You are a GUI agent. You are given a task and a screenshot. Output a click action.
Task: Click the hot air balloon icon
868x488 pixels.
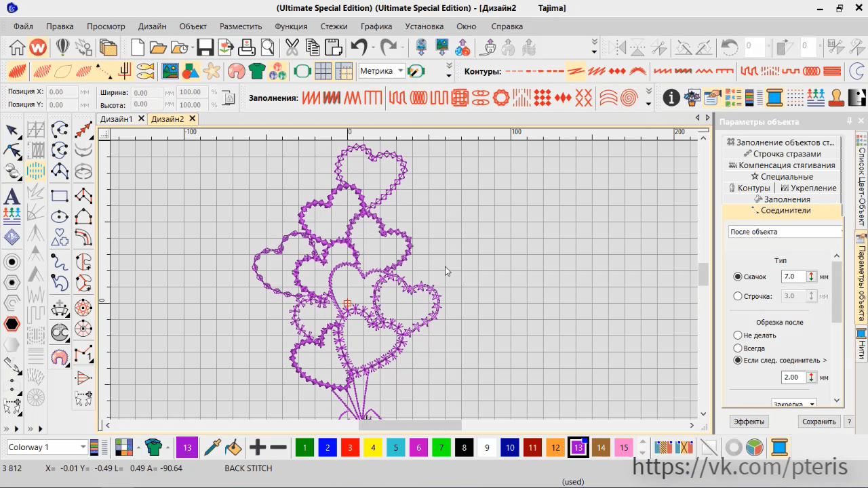coord(62,47)
